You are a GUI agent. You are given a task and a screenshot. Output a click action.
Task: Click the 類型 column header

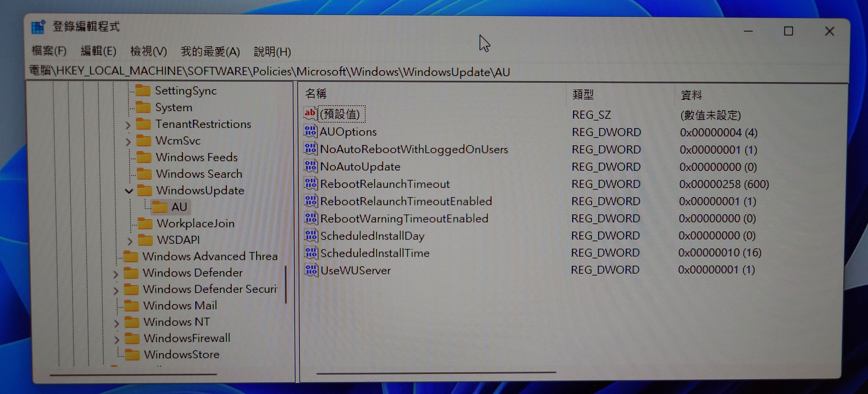pyautogui.click(x=583, y=95)
